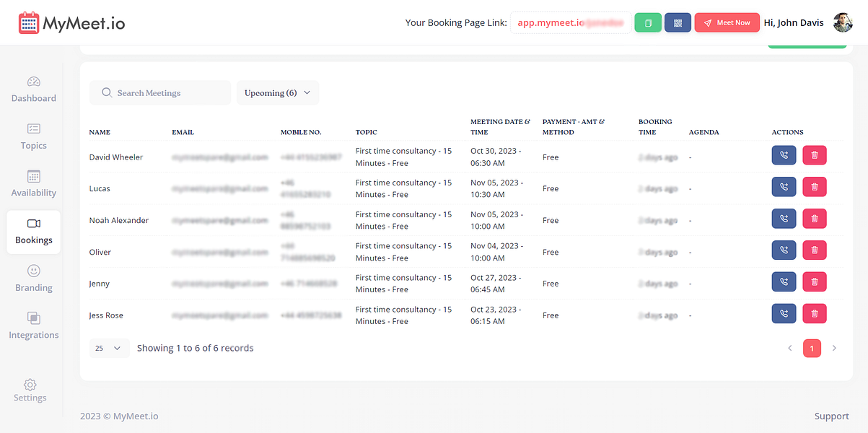Select the Topics sidebar icon
Screen dimensions: 868x433
tap(33, 137)
